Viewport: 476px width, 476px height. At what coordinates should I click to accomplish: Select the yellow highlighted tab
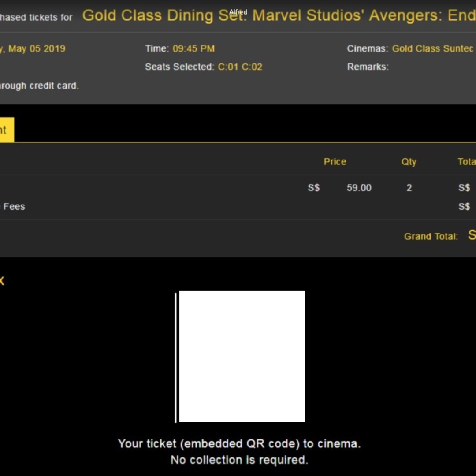(6, 130)
